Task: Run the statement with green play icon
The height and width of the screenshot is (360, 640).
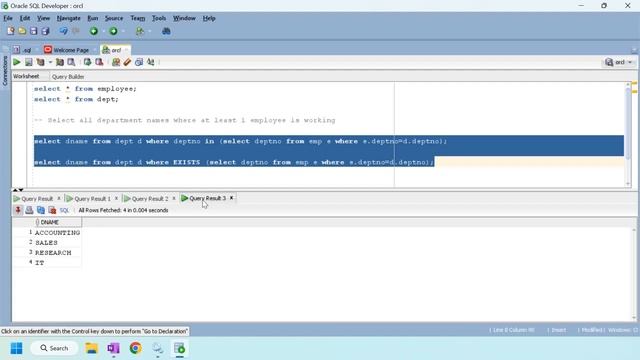Action: coord(17,62)
